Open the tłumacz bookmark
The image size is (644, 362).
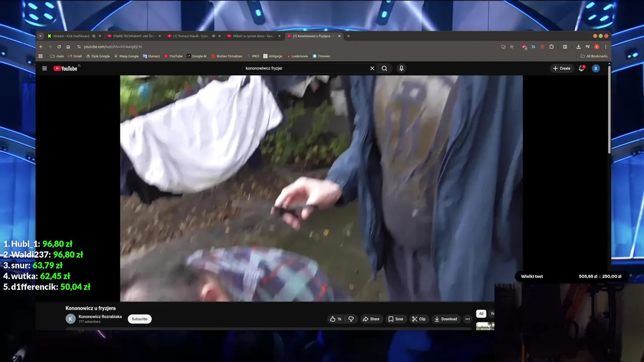click(151, 56)
